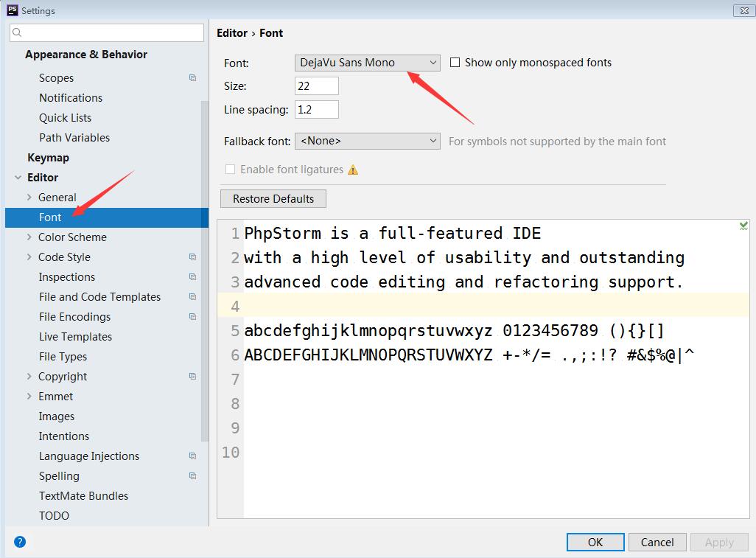
Task: Open TextMate Bundles settings
Action: [84, 496]
